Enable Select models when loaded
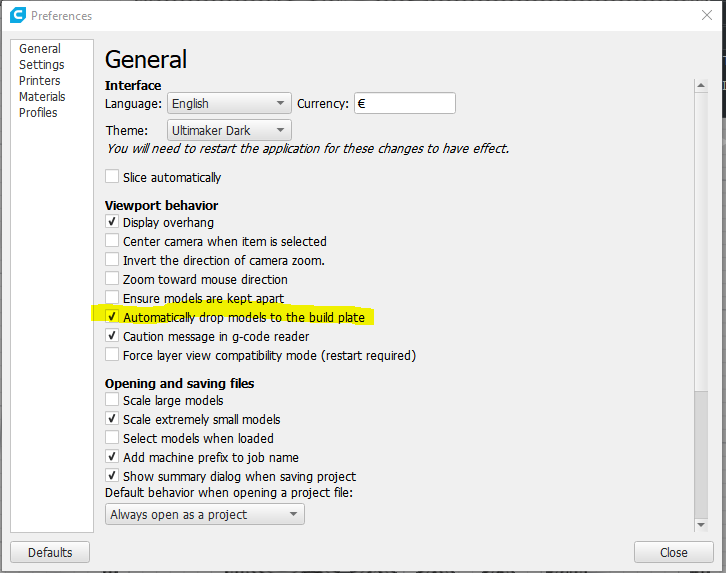 coord(112,437)
